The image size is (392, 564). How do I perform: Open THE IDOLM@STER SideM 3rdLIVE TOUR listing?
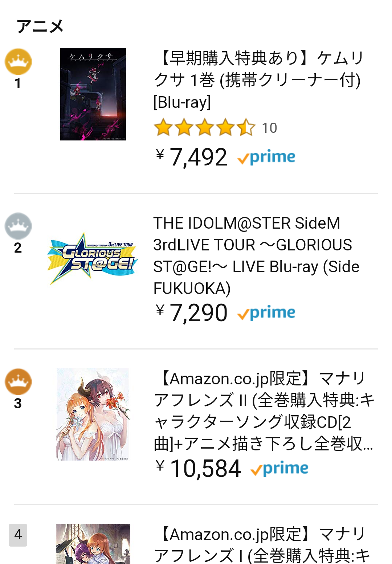[256, 256]
